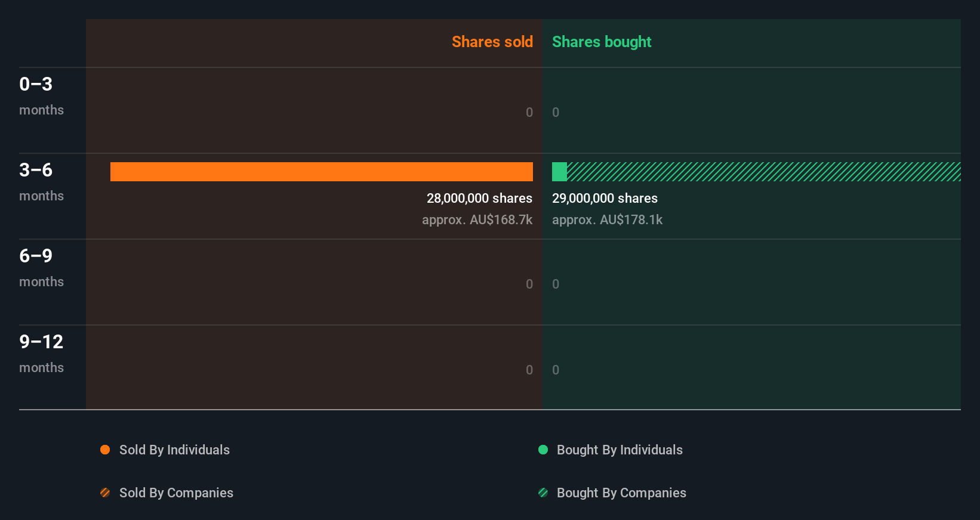Viewport: 980px width, 520px height.
Task: Click the approx. AU$168.7k value
Action: [x=477, y=219]
